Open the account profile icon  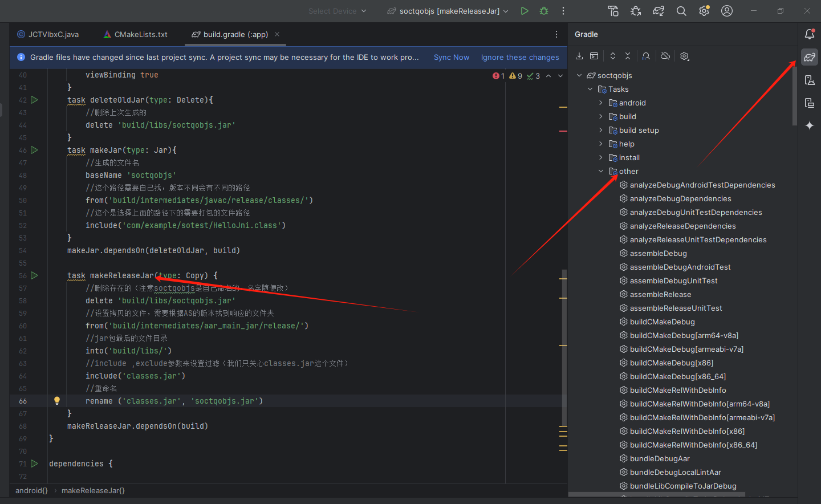[x=727, y=11]
